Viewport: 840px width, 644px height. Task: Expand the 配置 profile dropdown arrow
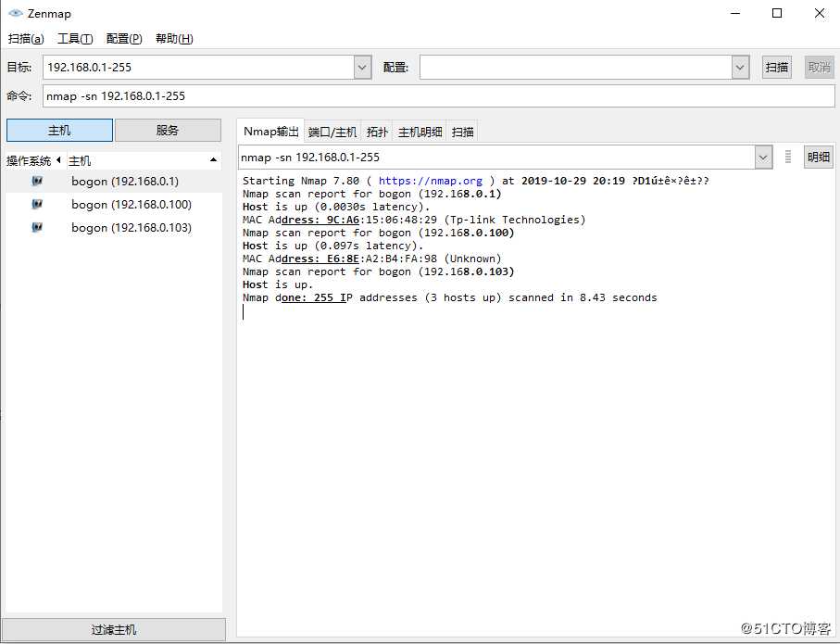[740, 68]
